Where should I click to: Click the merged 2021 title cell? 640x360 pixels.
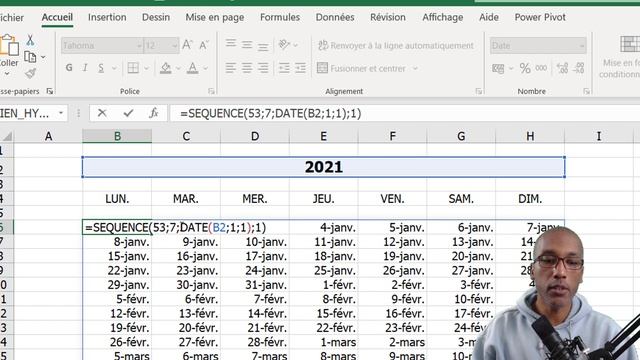point(323,167)
